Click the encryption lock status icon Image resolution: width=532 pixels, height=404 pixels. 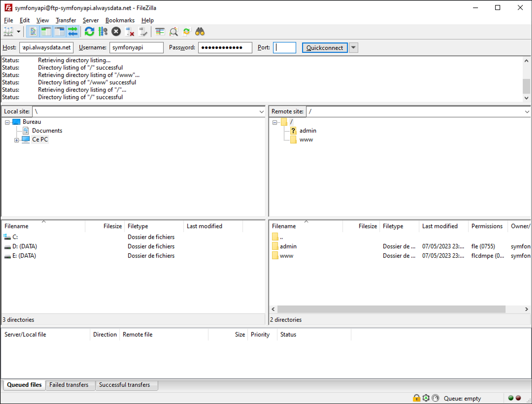[416, 398]
